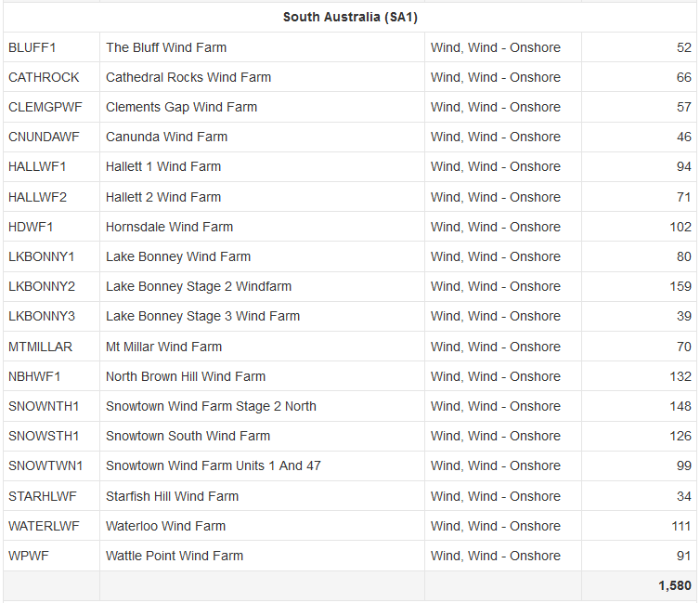Image resolution: width=700 pixels, height=603 pixels.
Task: Click the HALLWF2 code cell
Action: [37, 197]
